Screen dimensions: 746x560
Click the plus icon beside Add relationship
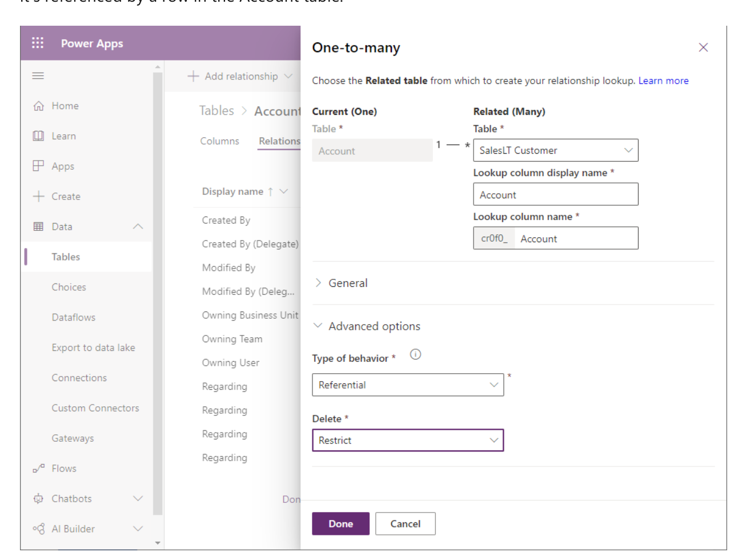(x=193, y=76)
